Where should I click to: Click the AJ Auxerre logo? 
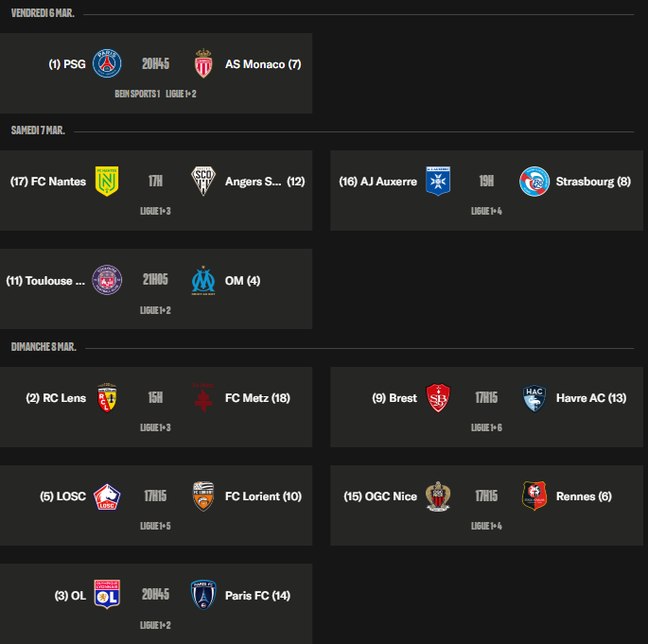coord(438,182)
